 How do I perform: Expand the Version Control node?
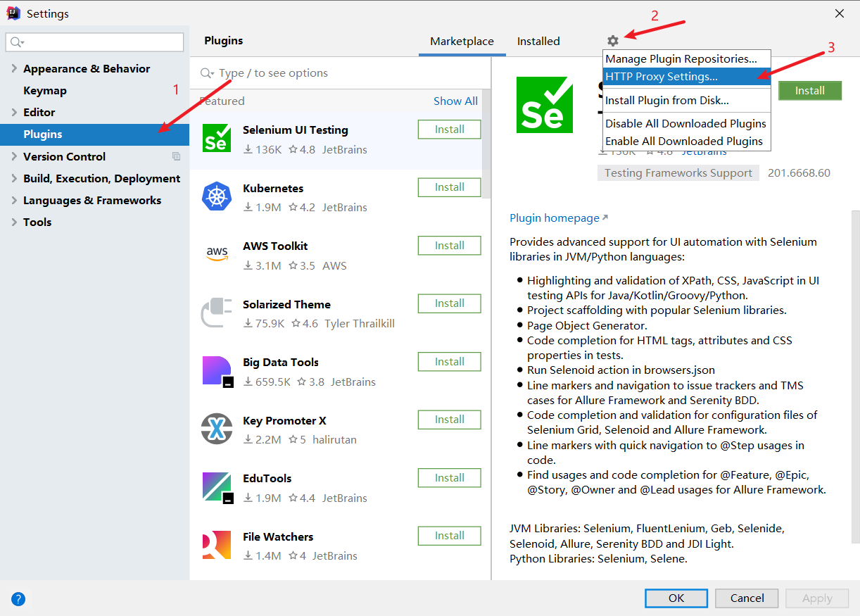coord(14,156)
